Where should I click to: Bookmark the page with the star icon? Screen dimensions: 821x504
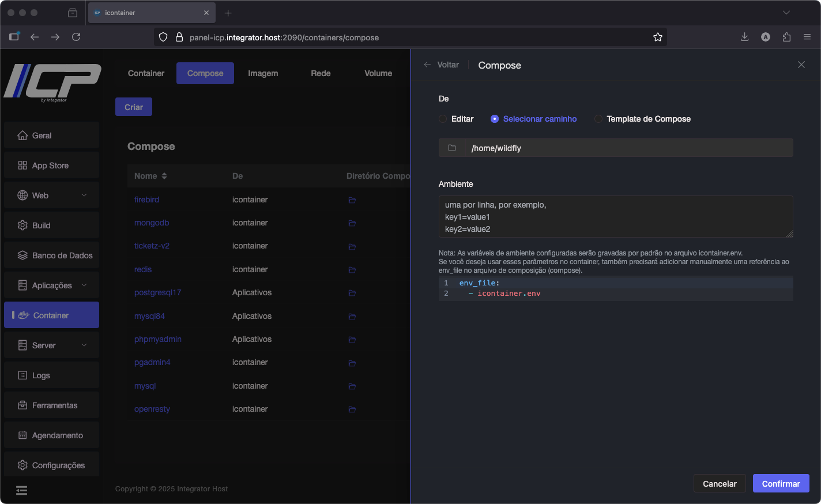657,37
